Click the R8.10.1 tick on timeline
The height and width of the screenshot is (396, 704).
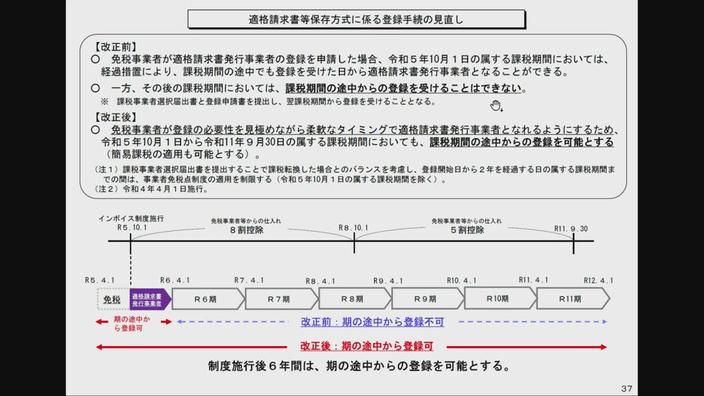354,242
